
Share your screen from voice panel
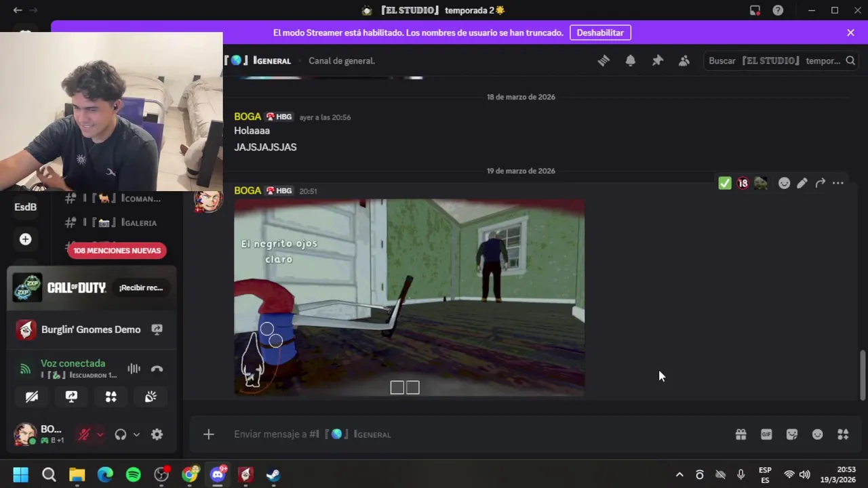(71, 397)
